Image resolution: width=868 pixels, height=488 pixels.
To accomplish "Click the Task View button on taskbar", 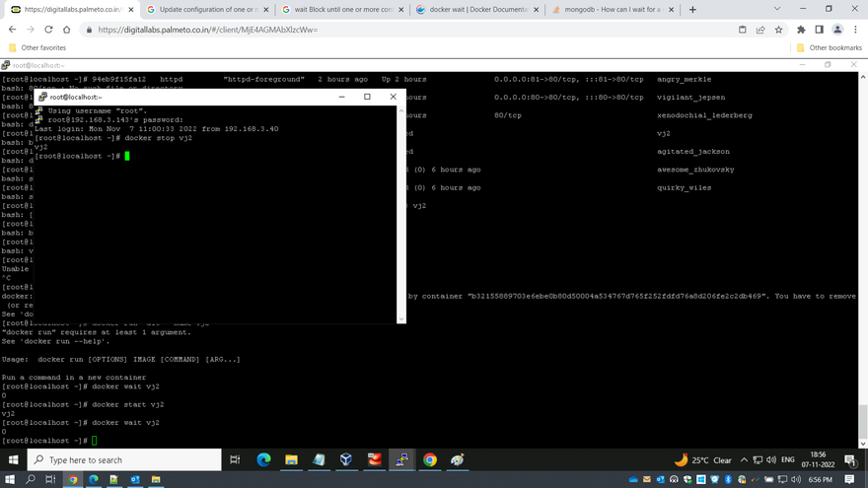I will coord(235,459).
